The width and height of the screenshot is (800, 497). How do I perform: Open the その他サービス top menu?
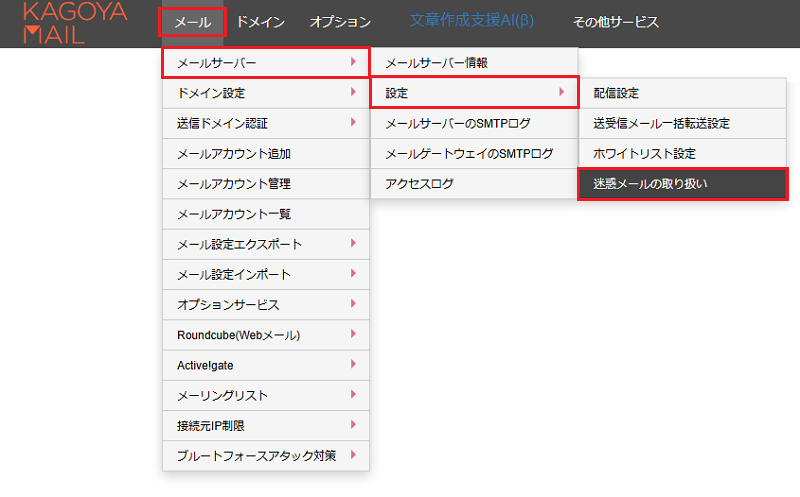(x=616, y=22)
